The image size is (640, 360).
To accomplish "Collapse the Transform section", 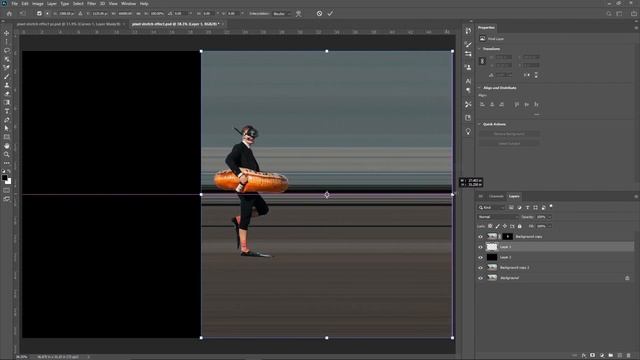I will pyautogui.click(x=479, y=49).
